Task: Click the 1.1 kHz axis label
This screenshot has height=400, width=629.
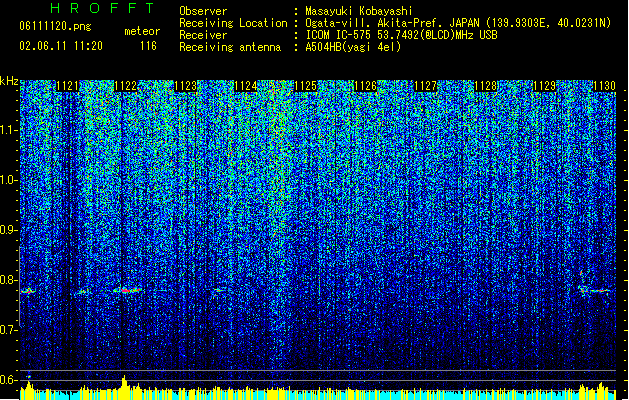Action: 9,130
